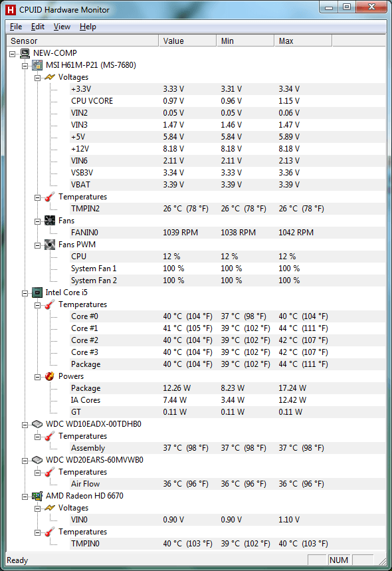Click the Sensor column header
This screenshot has height=571, width=392.
coord(82,41)
